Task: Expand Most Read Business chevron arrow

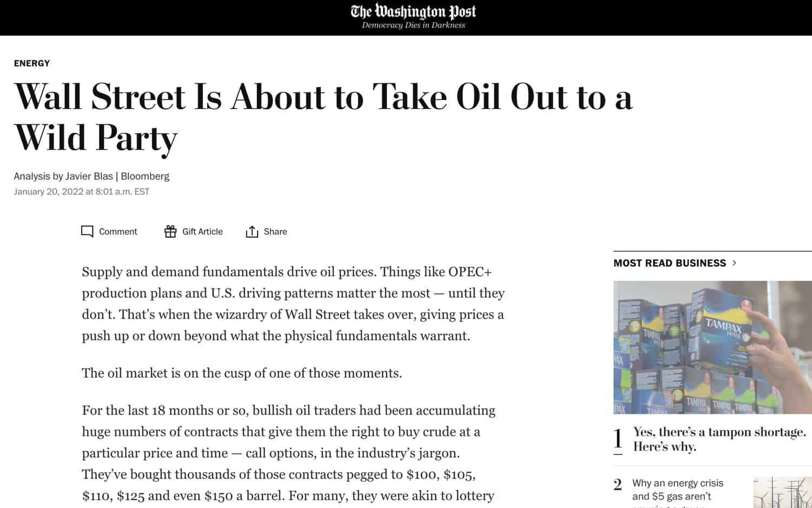Action: tap(735, 263)
